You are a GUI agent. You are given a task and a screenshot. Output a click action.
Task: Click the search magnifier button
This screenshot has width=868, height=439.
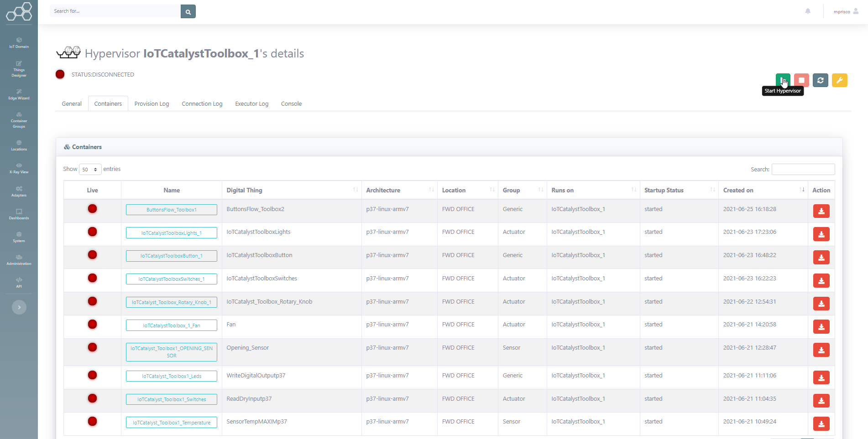pyautogui.click(x=188, y=11)
